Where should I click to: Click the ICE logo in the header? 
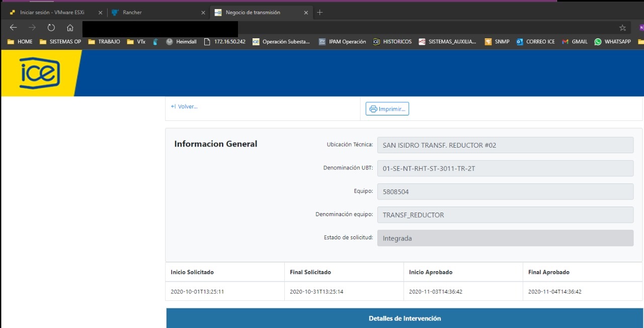point(40,73)
